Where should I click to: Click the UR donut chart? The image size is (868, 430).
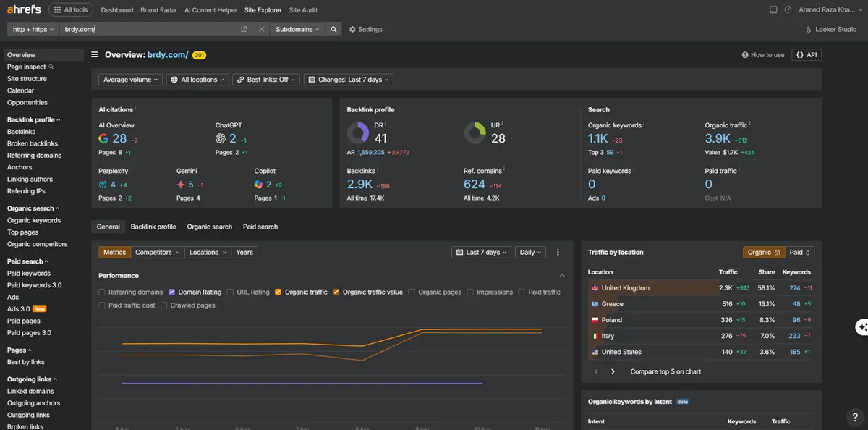coord(475,132)
